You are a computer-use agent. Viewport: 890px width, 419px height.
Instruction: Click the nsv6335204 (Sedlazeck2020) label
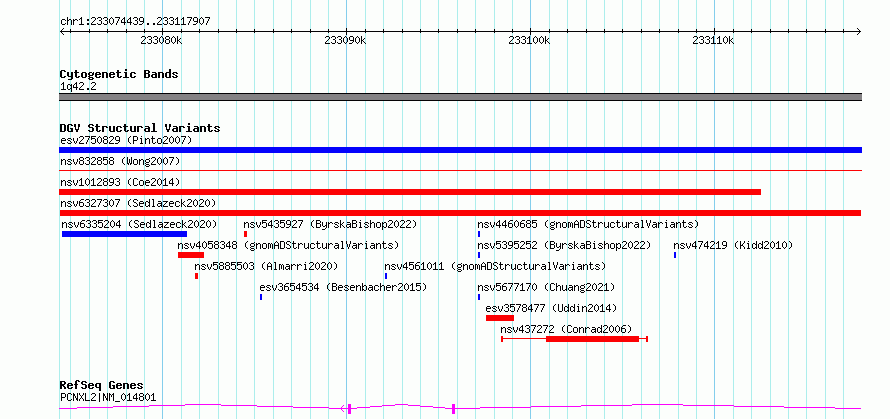pos(139,224)
